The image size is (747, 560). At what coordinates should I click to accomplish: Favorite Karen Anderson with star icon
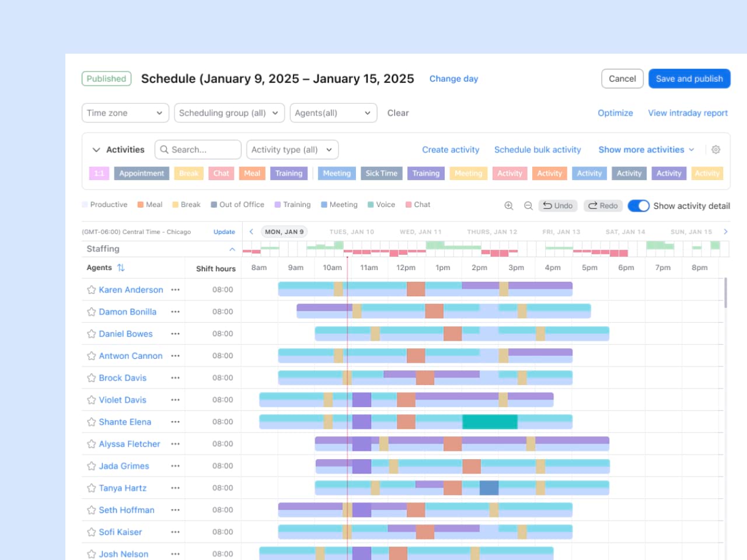(x=92, y=290)
